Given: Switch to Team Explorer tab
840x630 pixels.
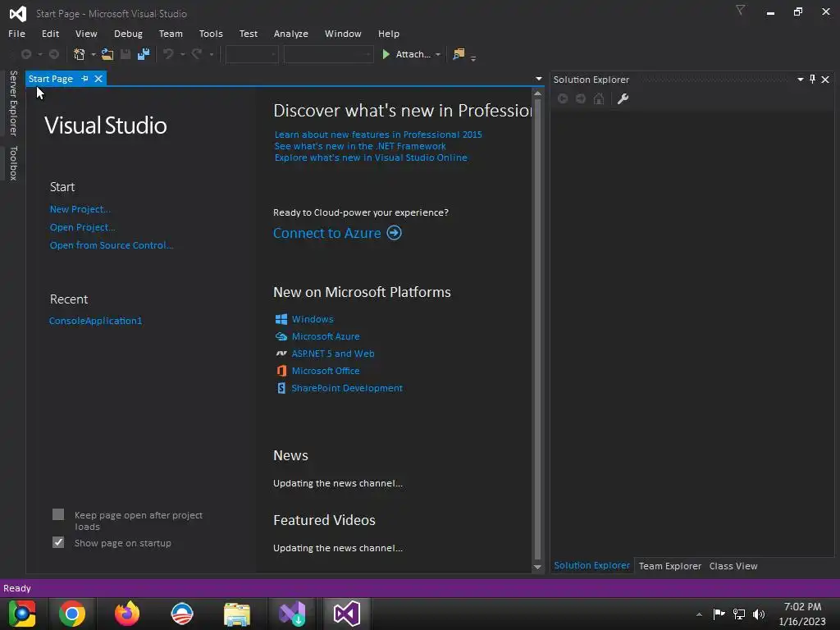Looking at the screenshot, I should (x=669, y=566).
